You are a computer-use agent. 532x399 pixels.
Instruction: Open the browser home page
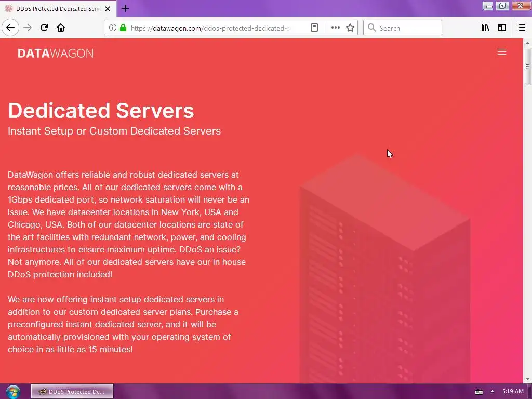(x=61, y=28)
